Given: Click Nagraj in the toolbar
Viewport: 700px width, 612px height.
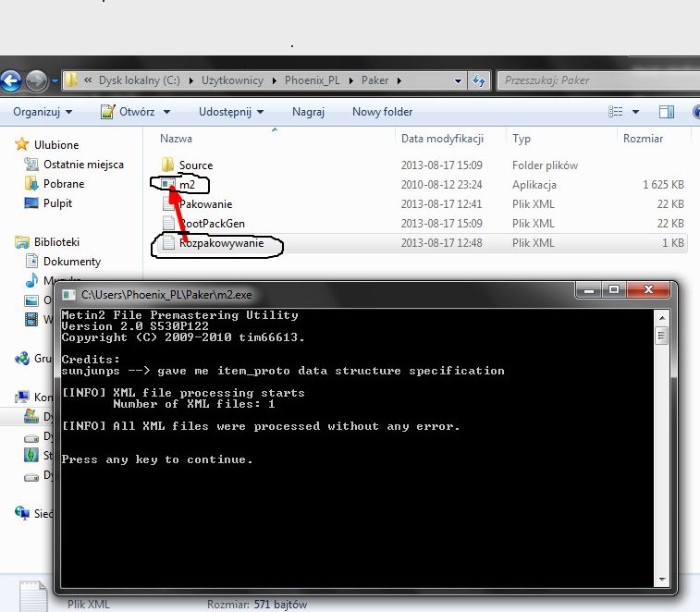Looking at the screenshot, I should tap(308, 112).
